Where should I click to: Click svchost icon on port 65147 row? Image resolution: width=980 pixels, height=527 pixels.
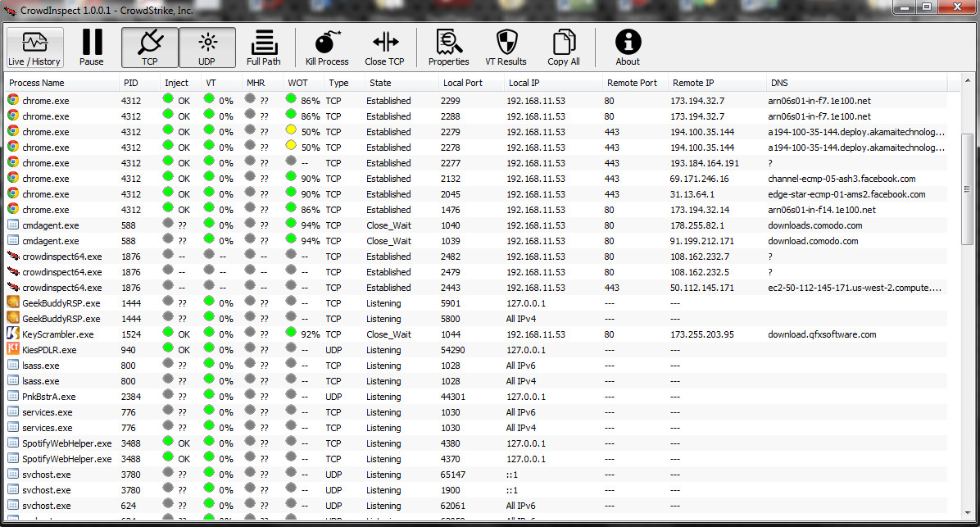[13, 475]
